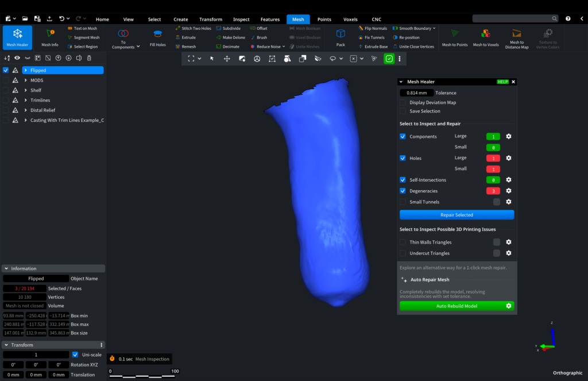Uncheck the Self-Intersections checkbox
Screen dimensions: 588x381
tap(403, 180)
